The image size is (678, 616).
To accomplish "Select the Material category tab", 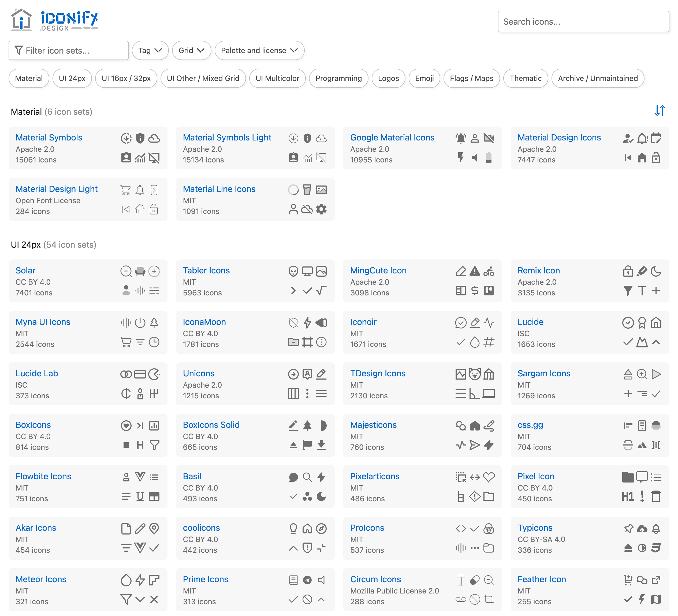I will (x=29, y=78).
